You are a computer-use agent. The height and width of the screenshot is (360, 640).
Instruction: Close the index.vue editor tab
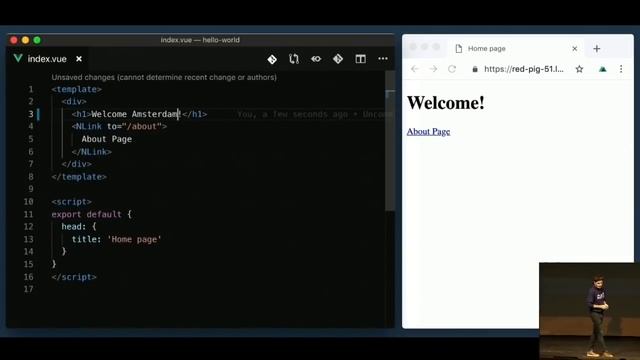[79, 59]
